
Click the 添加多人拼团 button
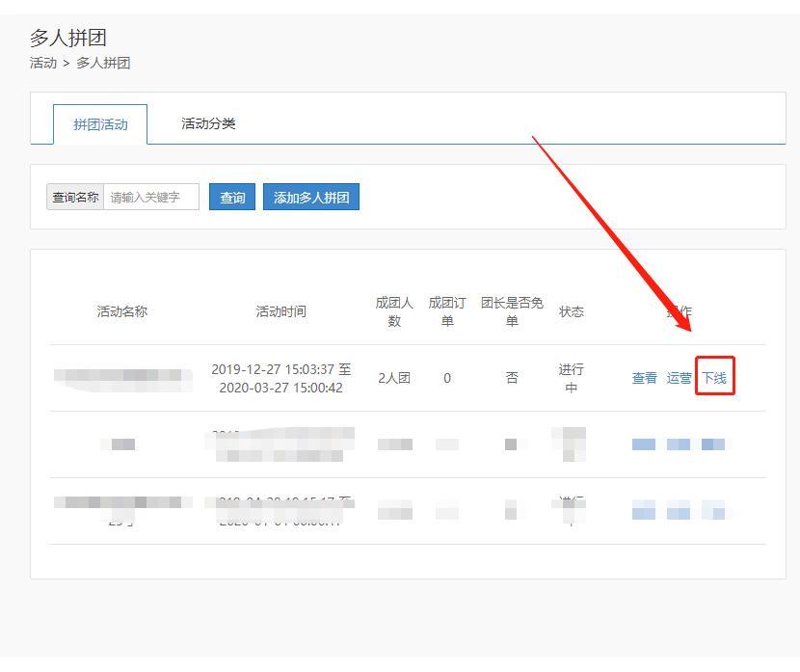[310, 196]
